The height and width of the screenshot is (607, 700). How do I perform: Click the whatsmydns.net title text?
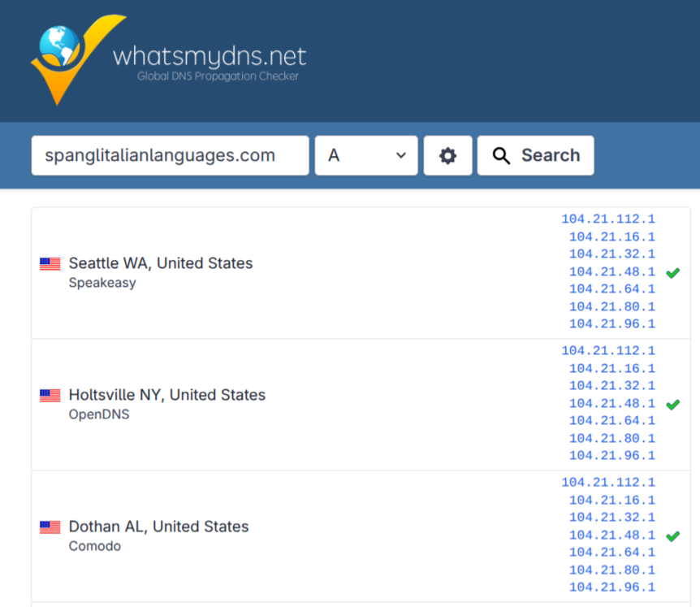click(x=210, y=56)
